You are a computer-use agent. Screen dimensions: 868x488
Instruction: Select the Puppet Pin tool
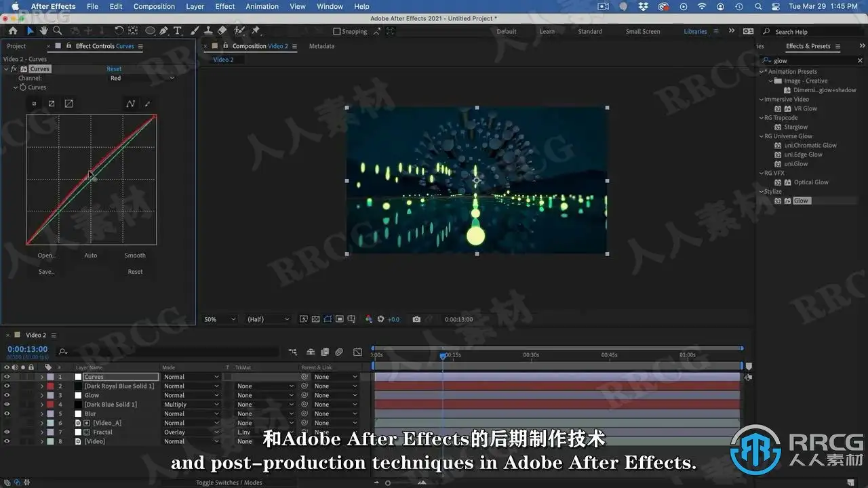click(256, 31)
